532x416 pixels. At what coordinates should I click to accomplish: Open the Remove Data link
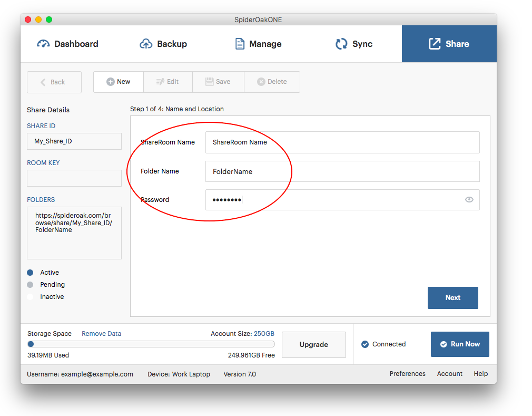[x=102, y=334]
